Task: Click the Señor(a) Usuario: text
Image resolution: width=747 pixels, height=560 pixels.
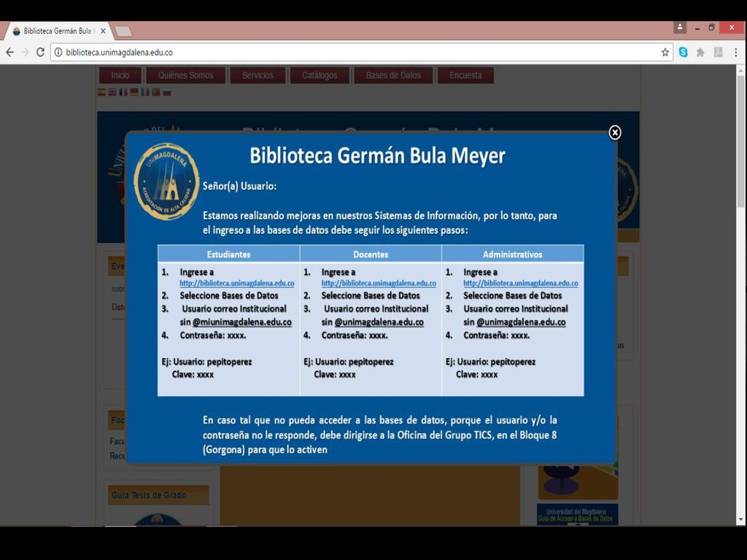Action: coord(239,186)
